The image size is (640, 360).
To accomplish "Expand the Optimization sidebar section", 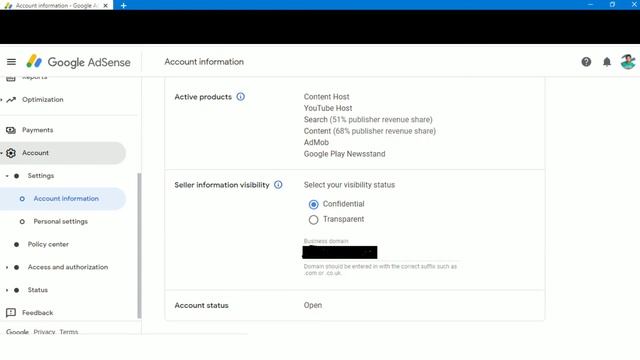I will pos(2,100).
